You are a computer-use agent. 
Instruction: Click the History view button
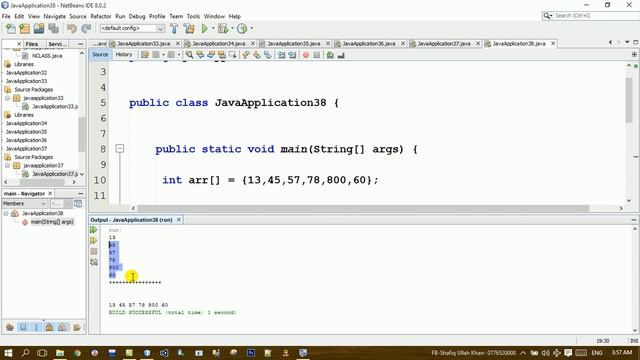coord(124,54)
